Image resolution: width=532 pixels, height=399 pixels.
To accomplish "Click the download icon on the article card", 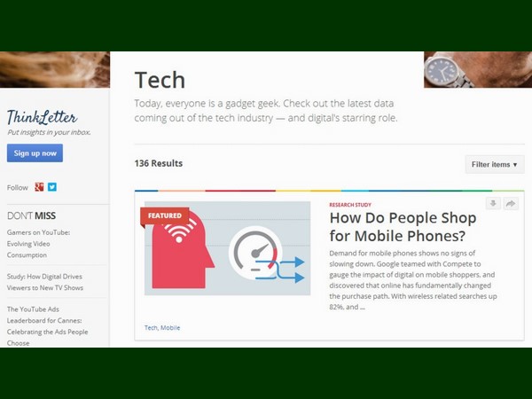I will (x=493, y=204).
